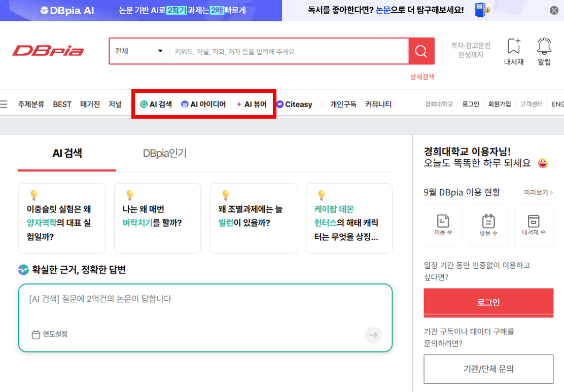Select the 이중슬릿 실험 question card
This screenshot has width=564, height=392.
pos(61,218)
